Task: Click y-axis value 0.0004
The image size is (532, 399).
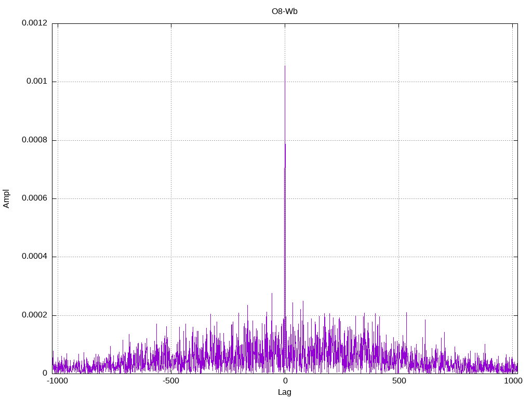Action: [35, 257]
